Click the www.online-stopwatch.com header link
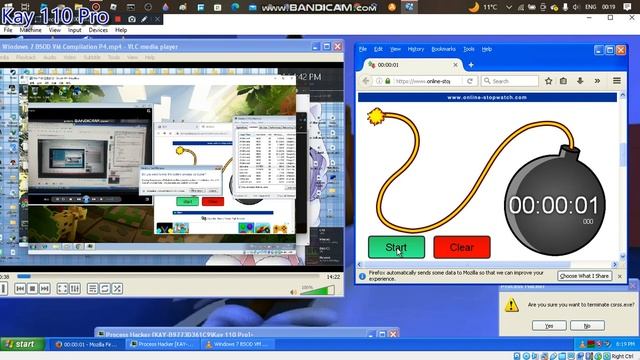Screen dimensions: 640x360 (x=487, y=98)
